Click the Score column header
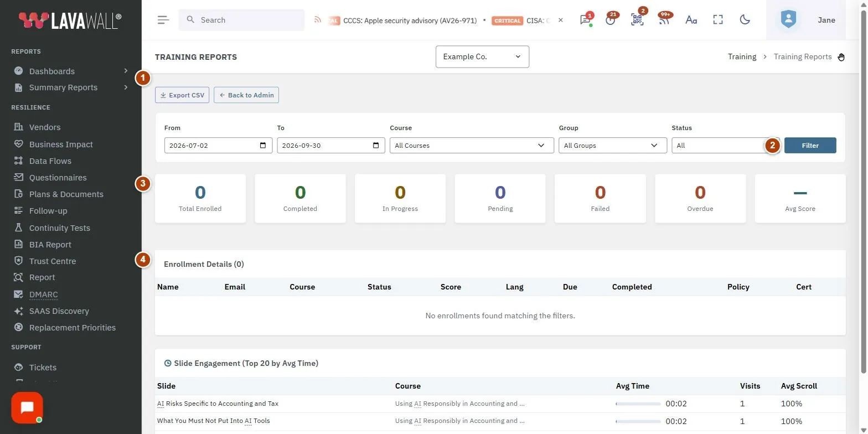This screenshot has width=868, height=434. [x=451, y=287]
